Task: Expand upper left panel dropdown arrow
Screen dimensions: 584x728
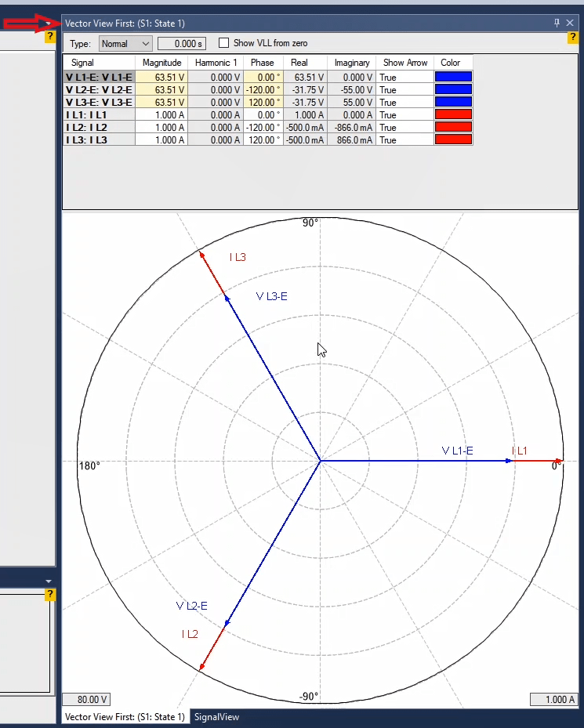Action: pos(49,24)
